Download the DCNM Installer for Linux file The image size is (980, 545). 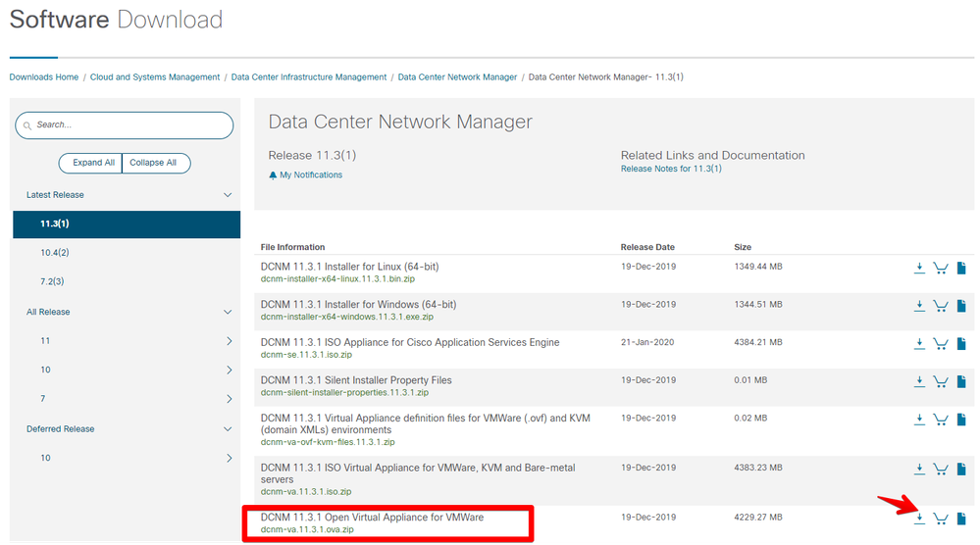919,268
